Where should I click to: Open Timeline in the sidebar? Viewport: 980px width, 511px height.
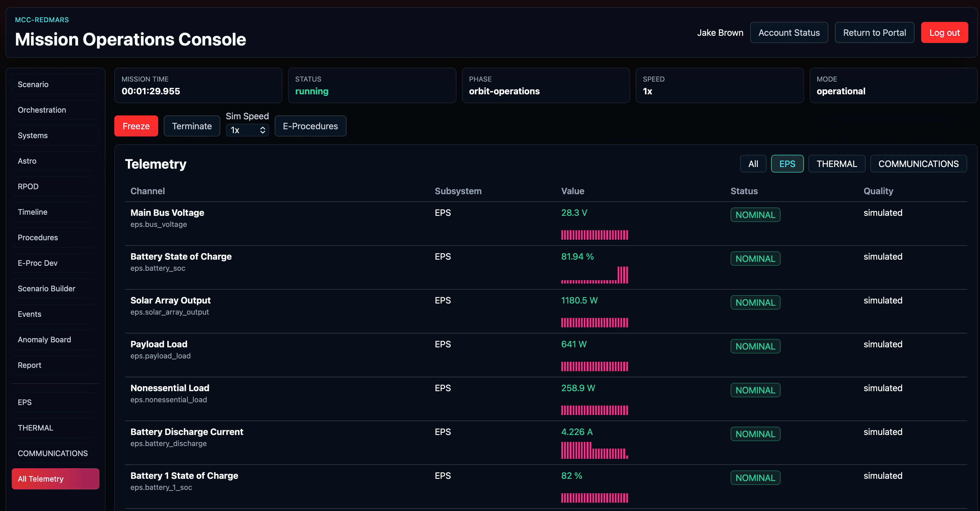[55, 212]
